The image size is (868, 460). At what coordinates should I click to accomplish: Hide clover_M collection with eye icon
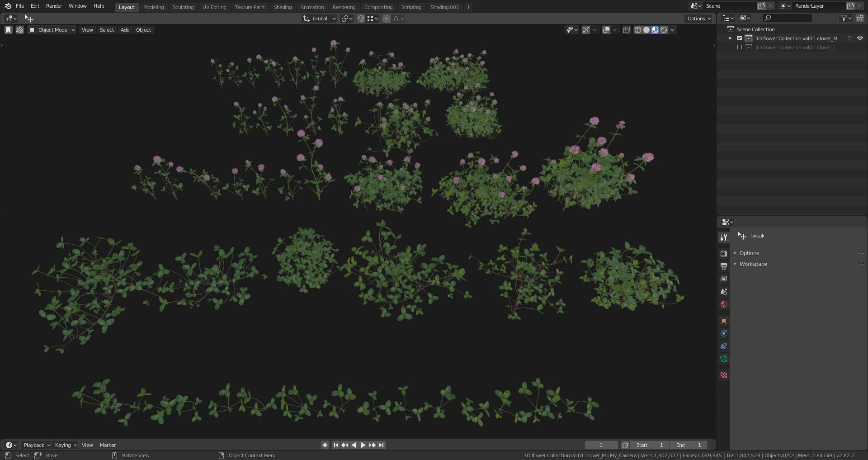pos(860,38)
